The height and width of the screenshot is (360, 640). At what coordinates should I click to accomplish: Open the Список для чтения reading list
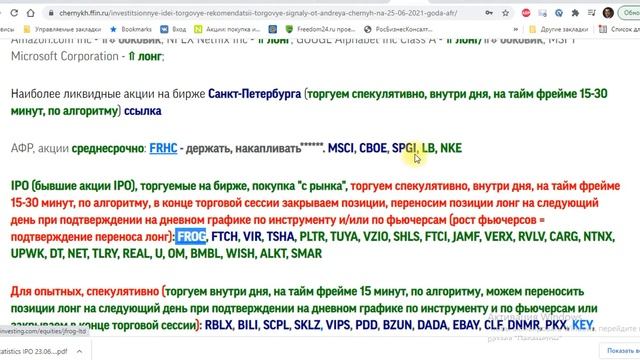click(619, 29)
